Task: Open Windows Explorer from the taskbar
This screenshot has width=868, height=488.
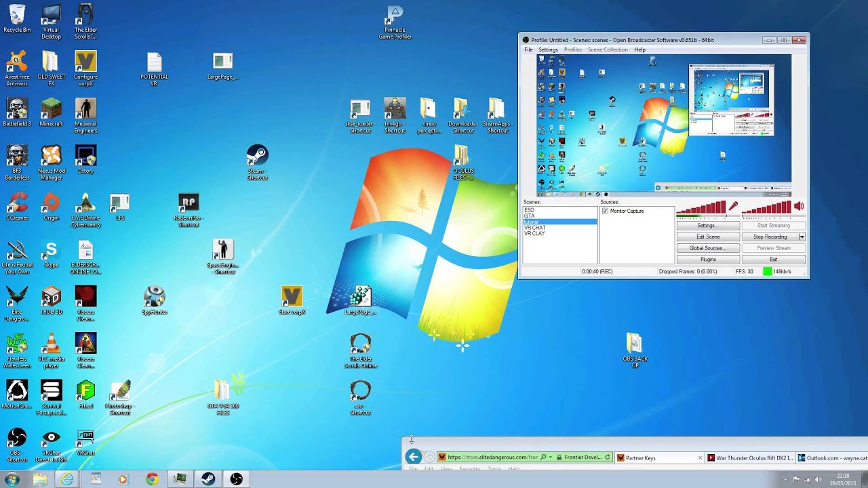Action: (x=40, y=479)
